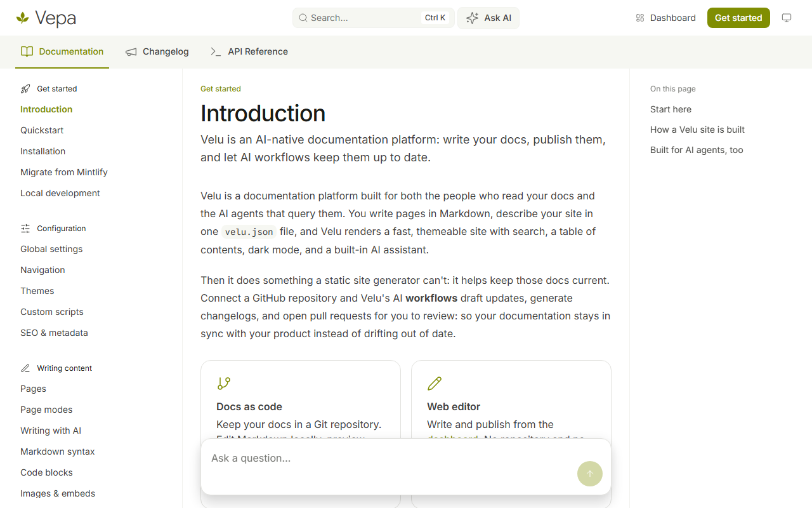Switch to the Changelog tab
This screenshot has height=508, width=812.
(x=157, y=51)
